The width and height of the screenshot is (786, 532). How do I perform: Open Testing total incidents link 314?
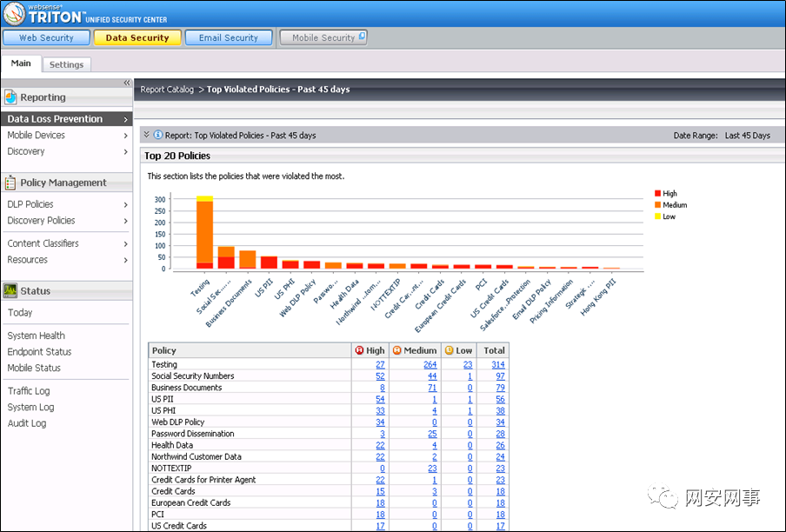coord(497,365)
